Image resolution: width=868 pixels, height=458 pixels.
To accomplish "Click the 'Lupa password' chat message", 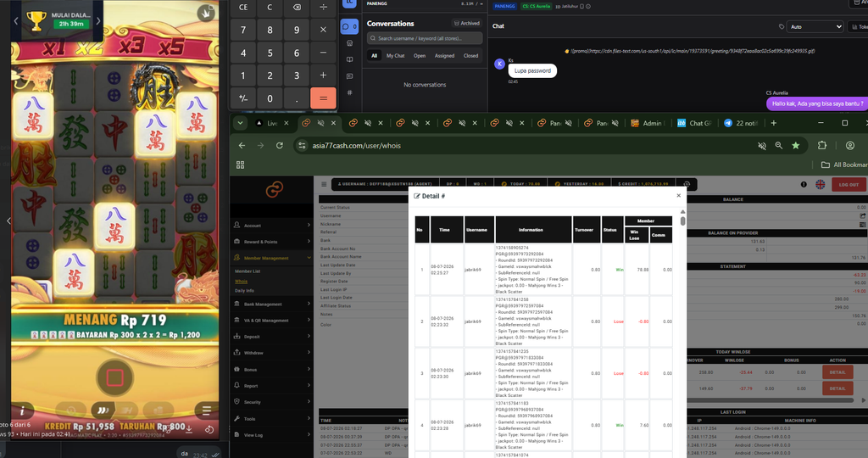I will click(x=532, y=70).
